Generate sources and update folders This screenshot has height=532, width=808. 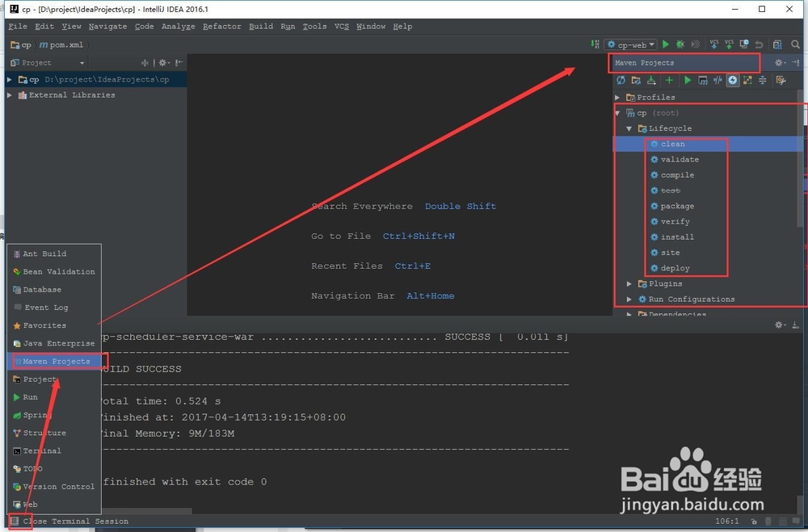click(x=636, y=80)
